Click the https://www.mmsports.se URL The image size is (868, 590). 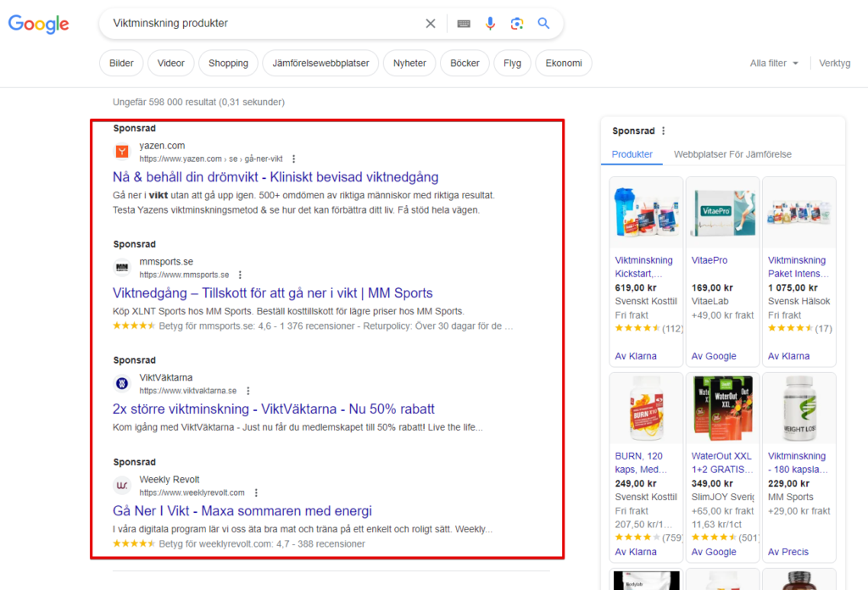[184, 275]
